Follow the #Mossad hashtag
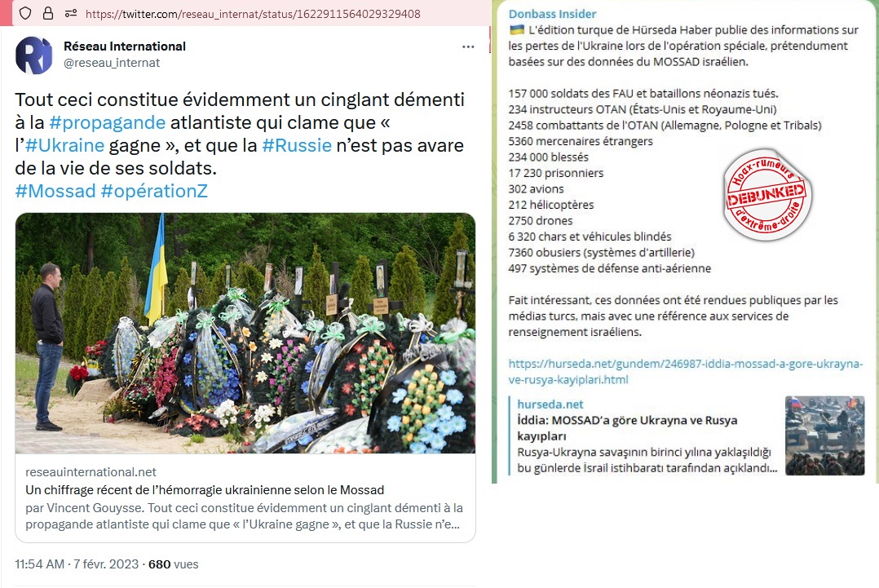This screenshot has height=588, width=879. [55, 191]
